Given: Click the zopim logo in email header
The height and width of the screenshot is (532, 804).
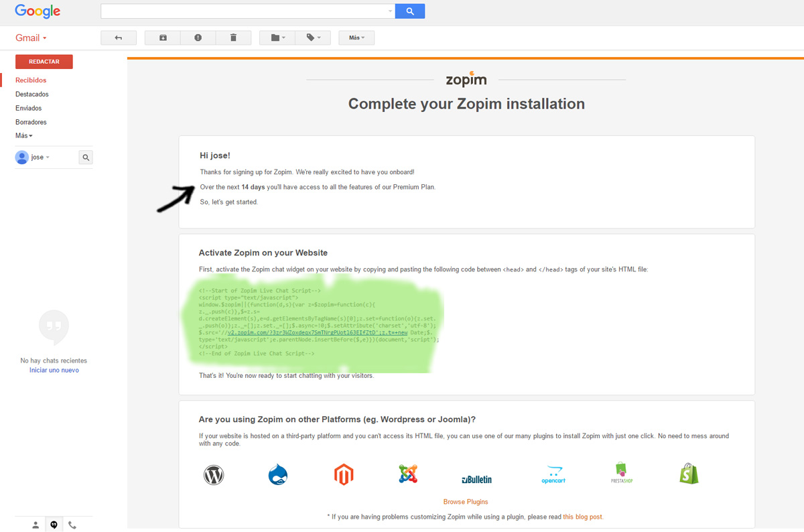Looking at the screenshot, I should tap(466, 79).
